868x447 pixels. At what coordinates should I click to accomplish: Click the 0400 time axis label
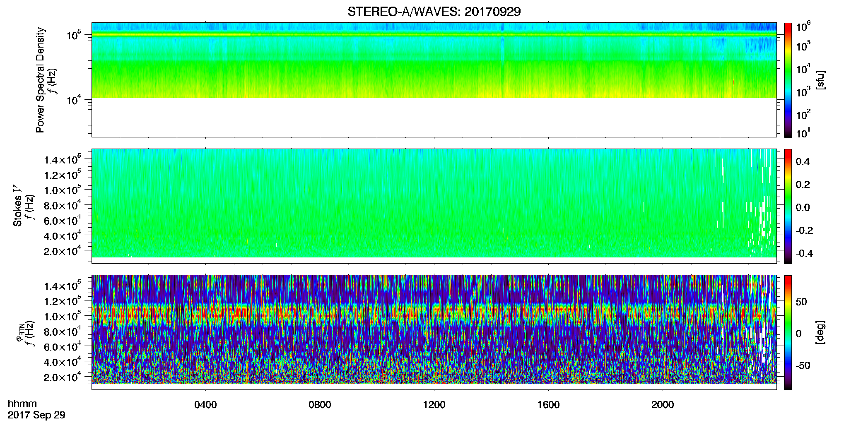click(x=205, y=405)
